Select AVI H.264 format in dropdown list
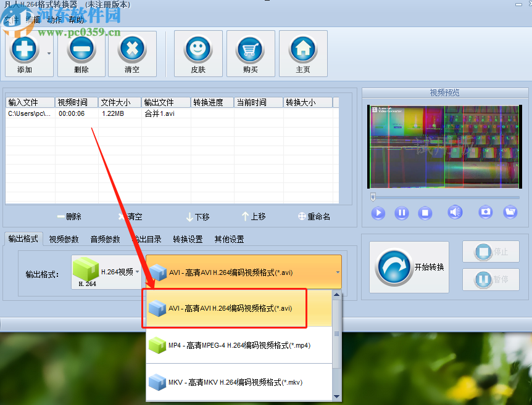 pos(239,308)
